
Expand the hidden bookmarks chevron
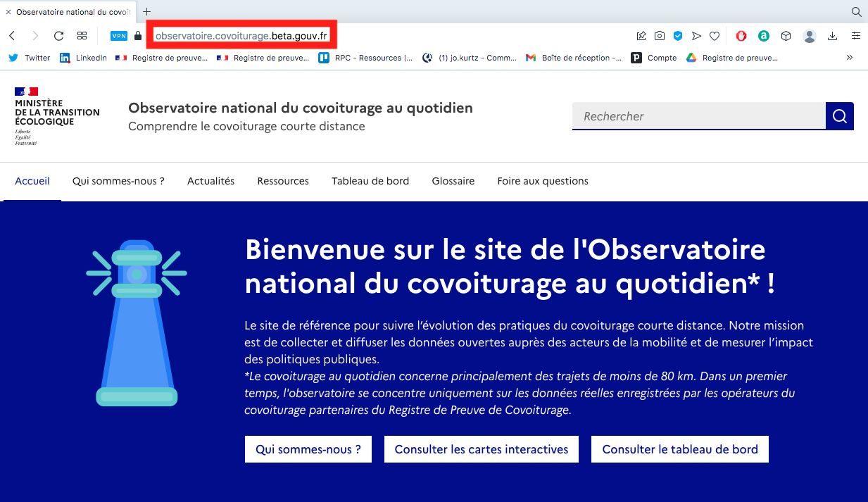pos(850,58)
